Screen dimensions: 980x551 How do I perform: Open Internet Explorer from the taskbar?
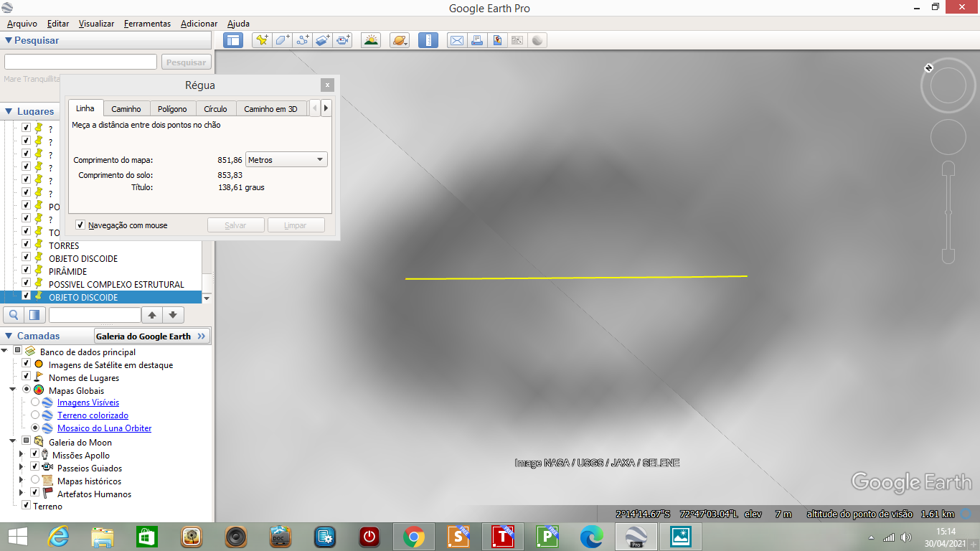coord(57,537)
